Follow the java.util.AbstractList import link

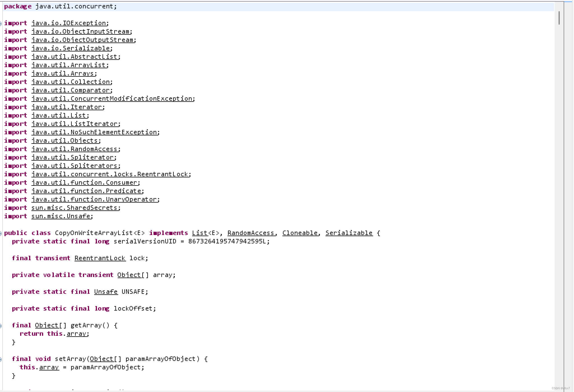click(x=75, y=57)
